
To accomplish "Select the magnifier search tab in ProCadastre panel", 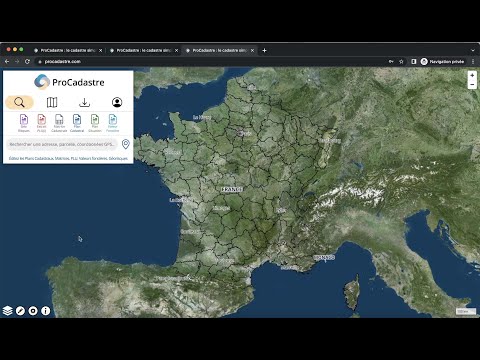I will [19, 102].
